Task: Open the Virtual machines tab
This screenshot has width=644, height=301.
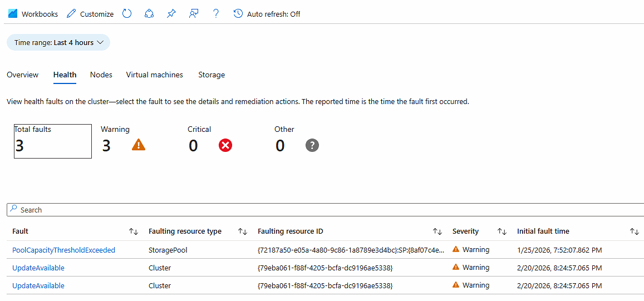Action: [x=154, y=75]
